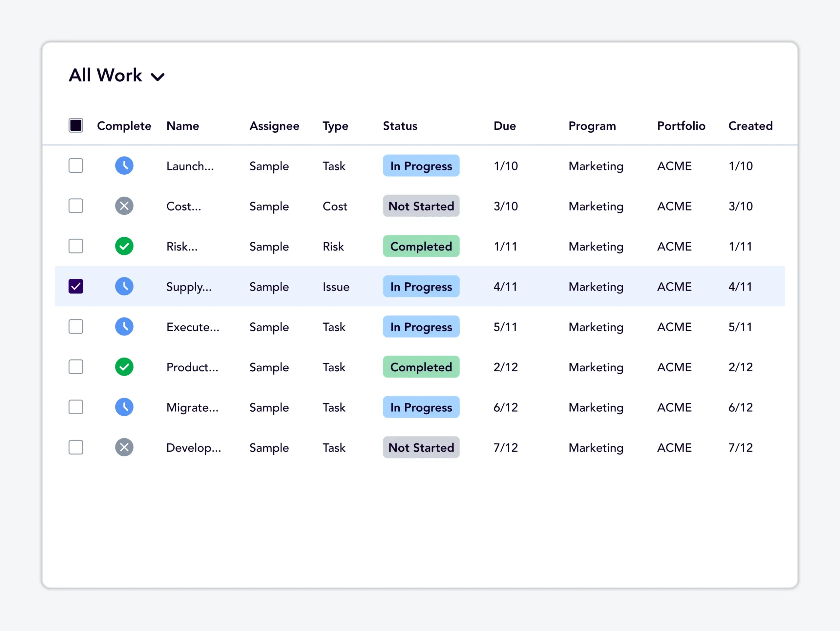Open Not Started status badge for Cost
The height and width of the screenshot is (631, 840).
(421, 206)
